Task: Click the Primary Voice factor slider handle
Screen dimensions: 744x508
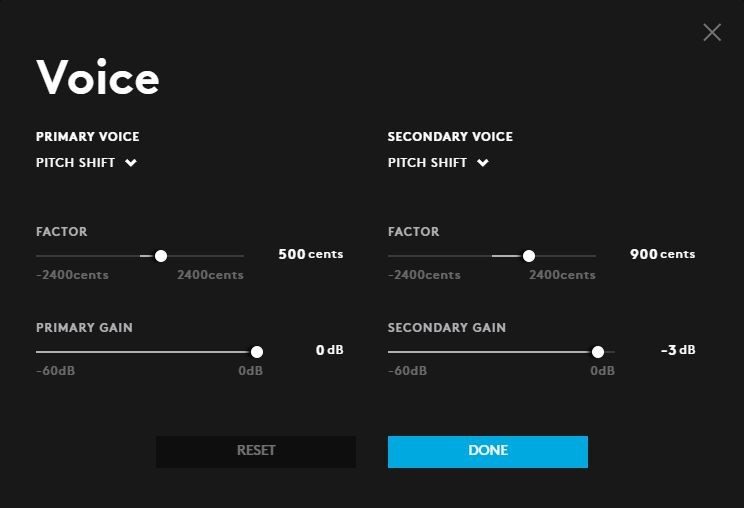Action: click(x=161, y=256)
